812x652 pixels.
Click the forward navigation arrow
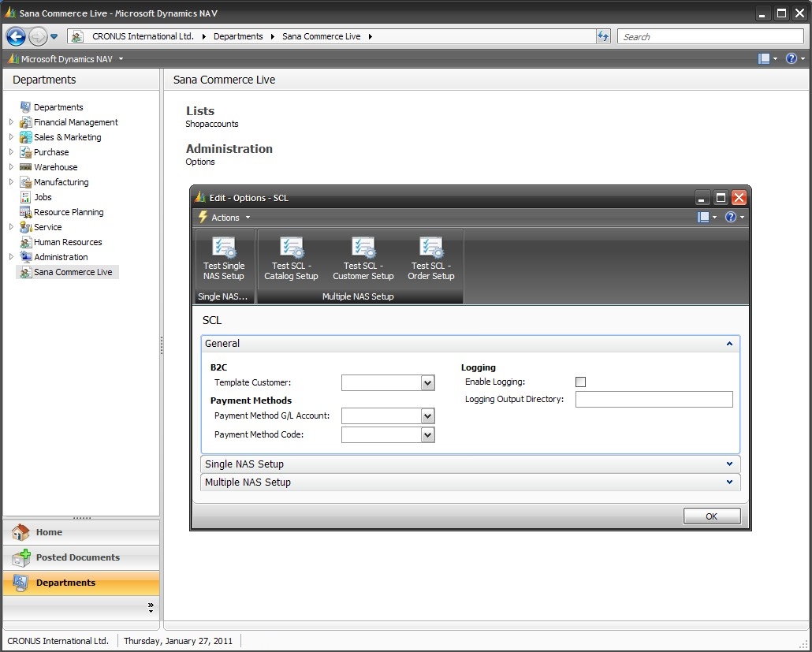(x=38, y=36)
